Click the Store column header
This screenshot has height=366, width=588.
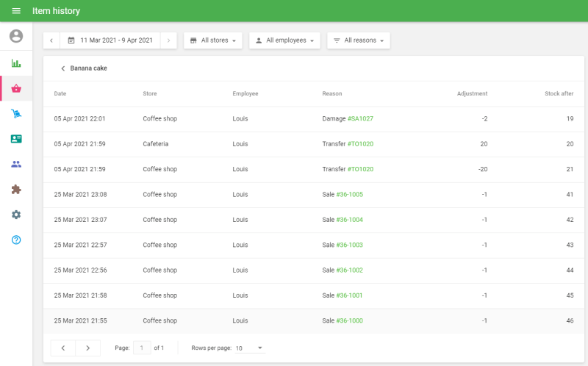(x=150, y=93)
